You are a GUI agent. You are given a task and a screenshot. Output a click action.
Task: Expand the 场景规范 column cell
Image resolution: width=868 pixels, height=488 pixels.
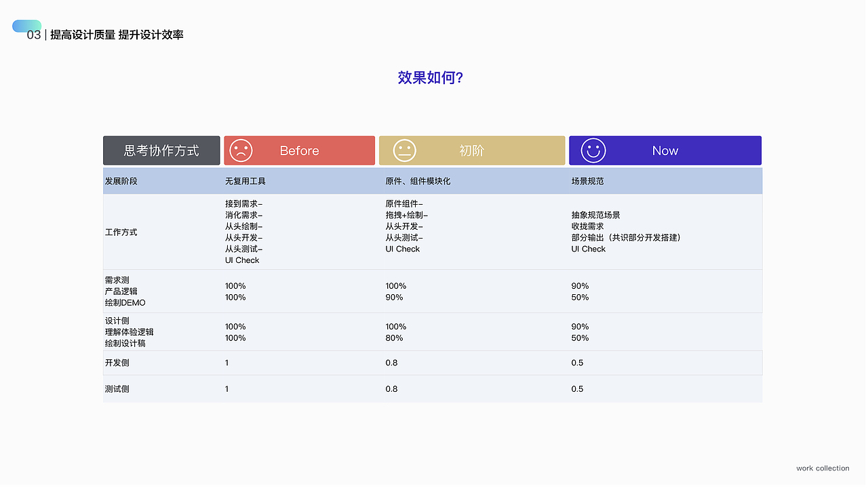point(587,181)
